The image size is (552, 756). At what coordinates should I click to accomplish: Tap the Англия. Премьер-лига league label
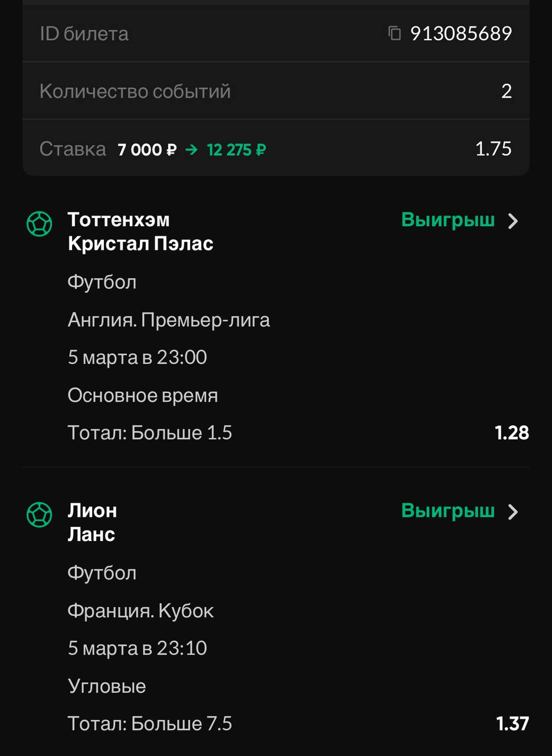(169, 320)
